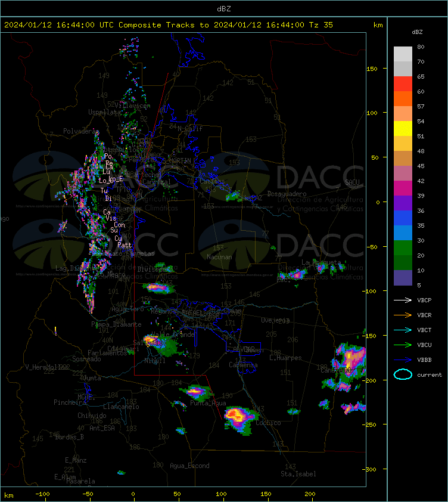Click the 'Pincheira' map label
This screenshot has height=502, width=448.
point(70,402)
